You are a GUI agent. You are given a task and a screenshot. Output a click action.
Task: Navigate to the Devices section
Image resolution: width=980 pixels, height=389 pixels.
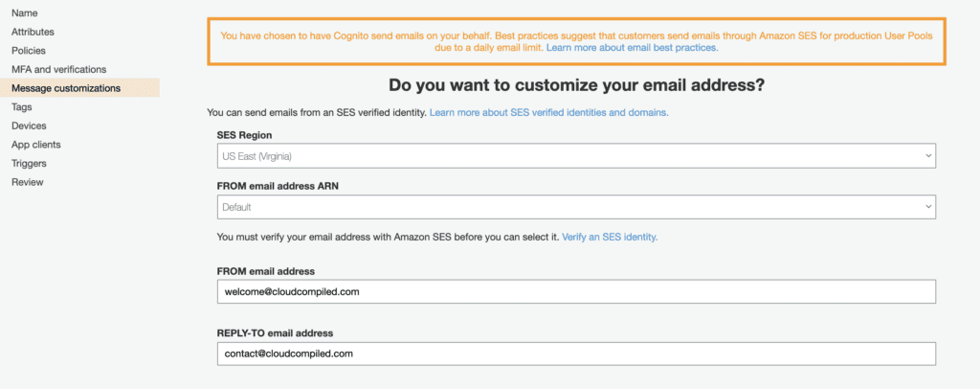click(29, 126)
